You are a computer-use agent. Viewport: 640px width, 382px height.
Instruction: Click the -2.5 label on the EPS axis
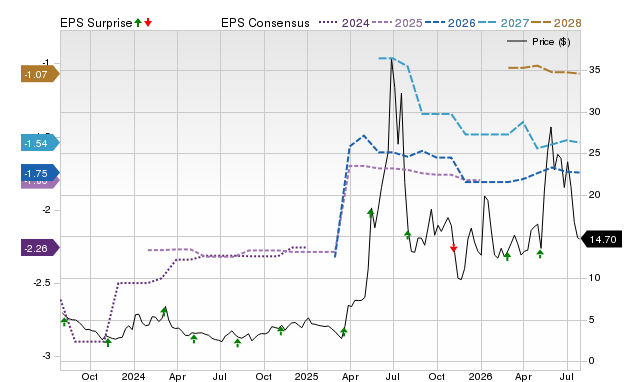pos(42,283)
